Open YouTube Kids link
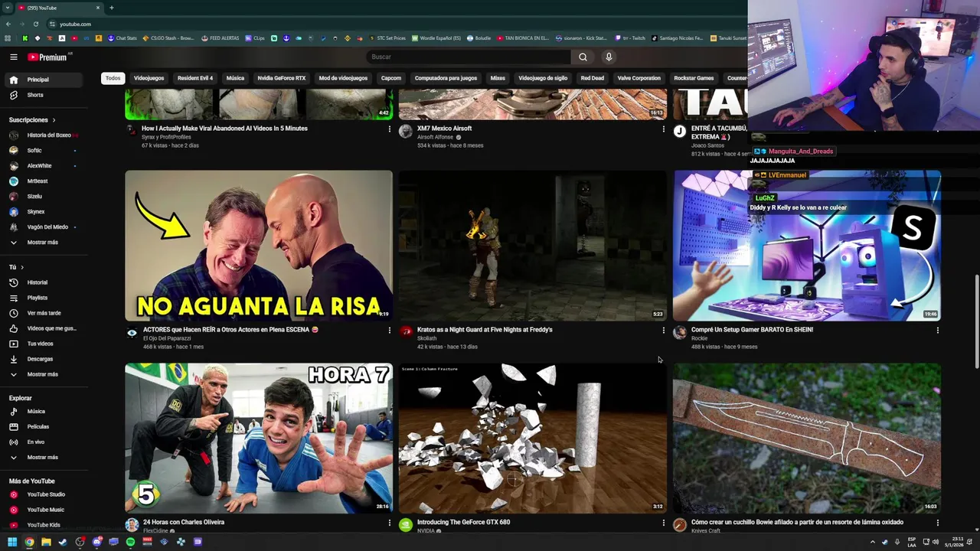 43,525
